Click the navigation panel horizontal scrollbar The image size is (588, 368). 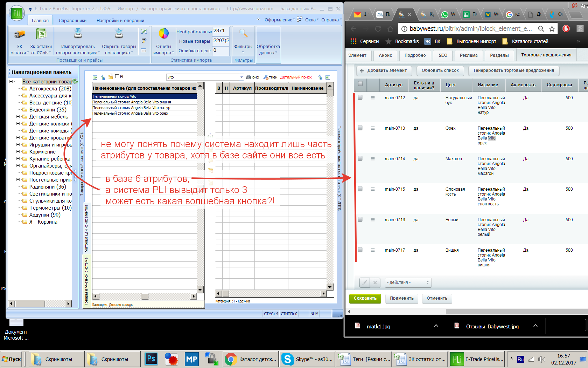40,304
